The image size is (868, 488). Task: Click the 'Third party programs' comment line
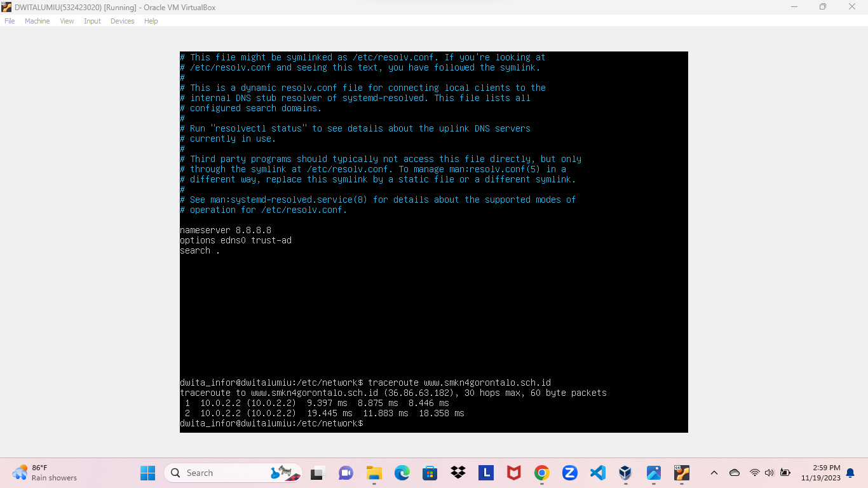coord(381,159)
